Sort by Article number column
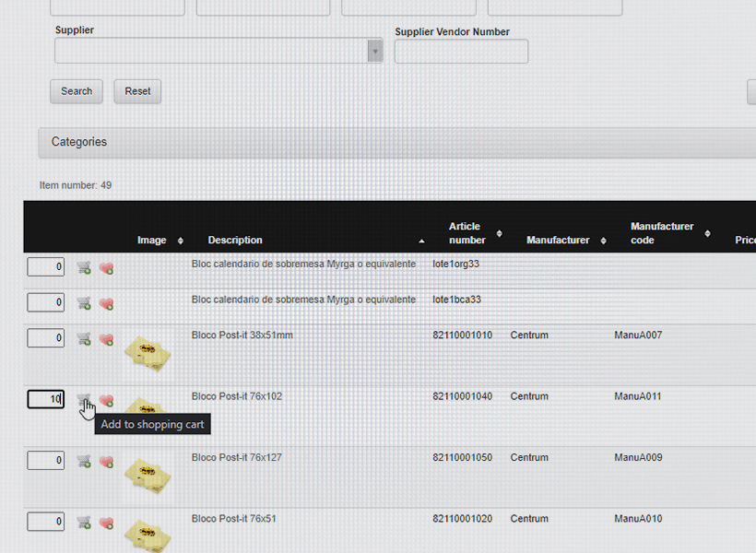This screenshot has width=756, height=553. [x=467, y=233]
